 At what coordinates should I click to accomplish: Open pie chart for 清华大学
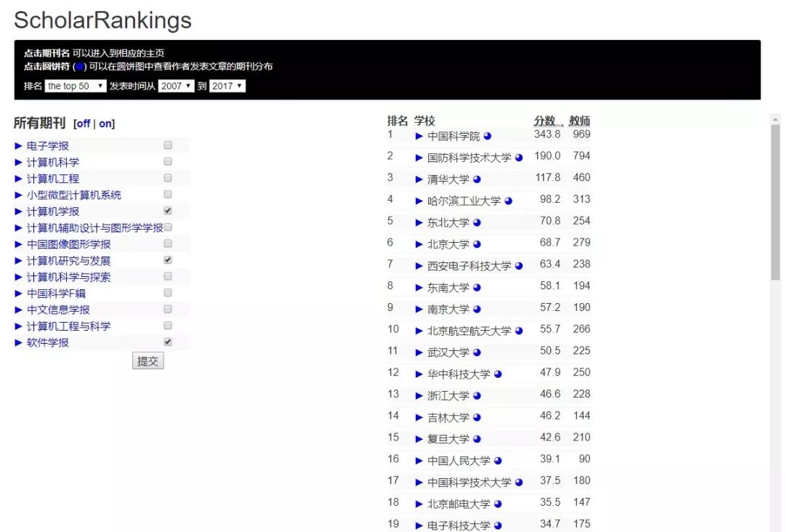[x=477, y=180]
